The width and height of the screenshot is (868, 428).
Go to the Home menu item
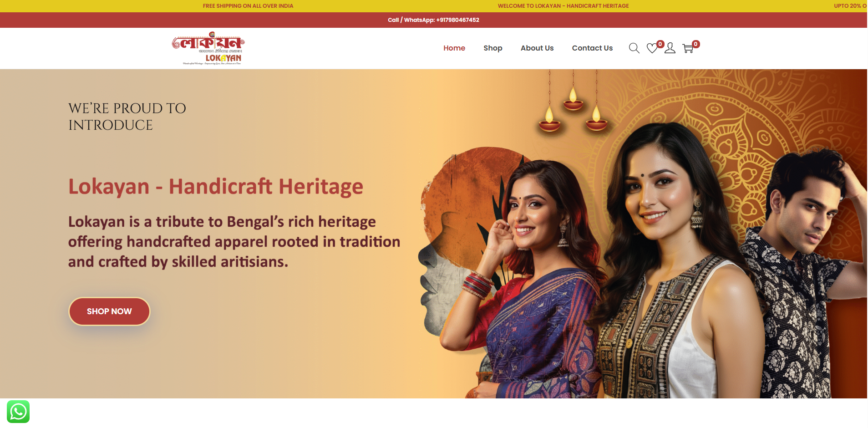454,48
